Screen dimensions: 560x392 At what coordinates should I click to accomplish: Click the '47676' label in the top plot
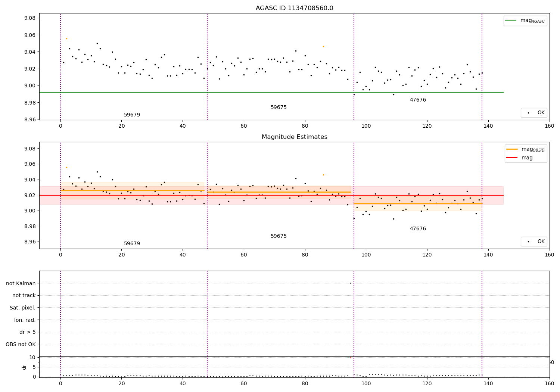418,100
